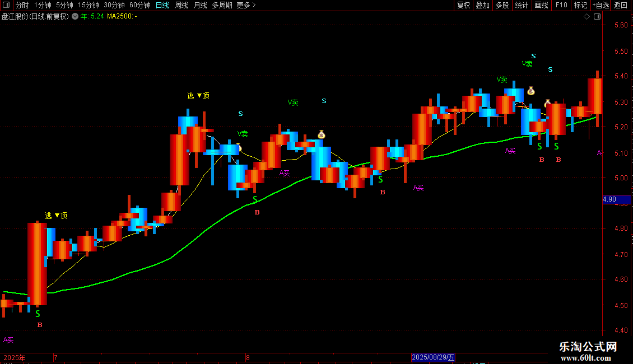Image resolution: width=633 pixels, height=364 pixels.
Task: Open F10 company information
Action: click(561, 5)
